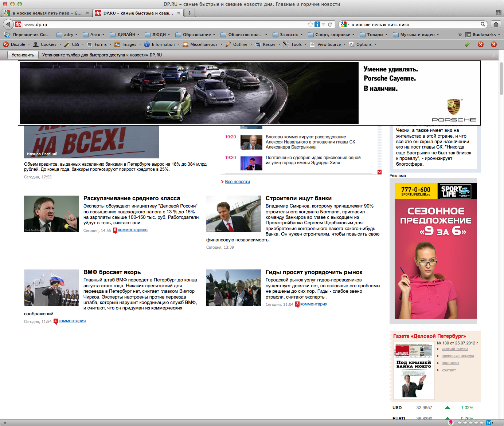Open the View Source toolbar item
This screenshot has width=504, height=426.
[x=329, y=44]
